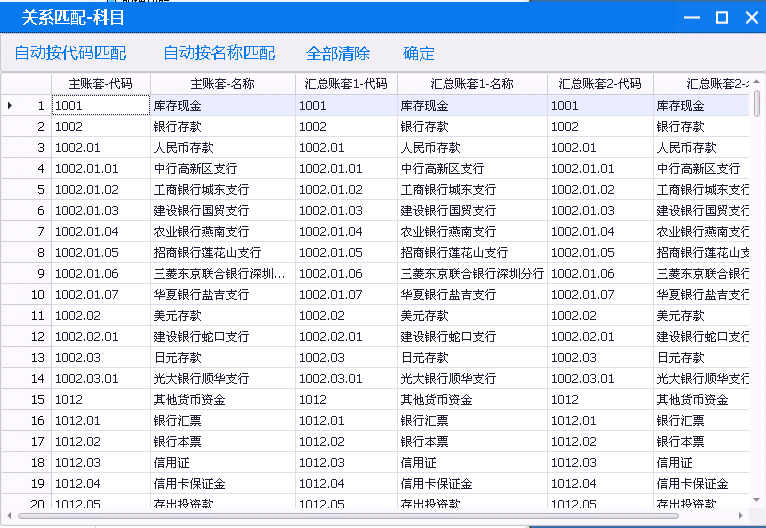Click the horizontal scrollbar thumb

(348, 516)
